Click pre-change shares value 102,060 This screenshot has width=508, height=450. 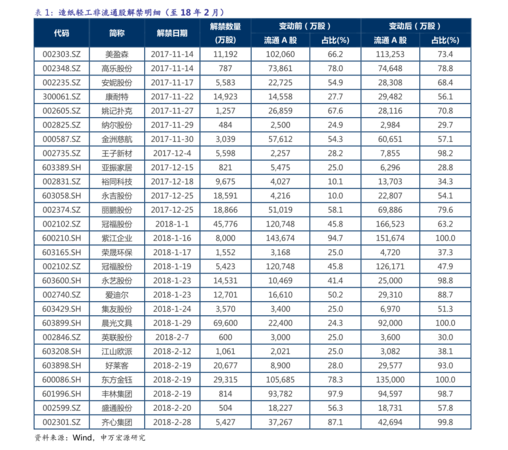tap(280, 54)
